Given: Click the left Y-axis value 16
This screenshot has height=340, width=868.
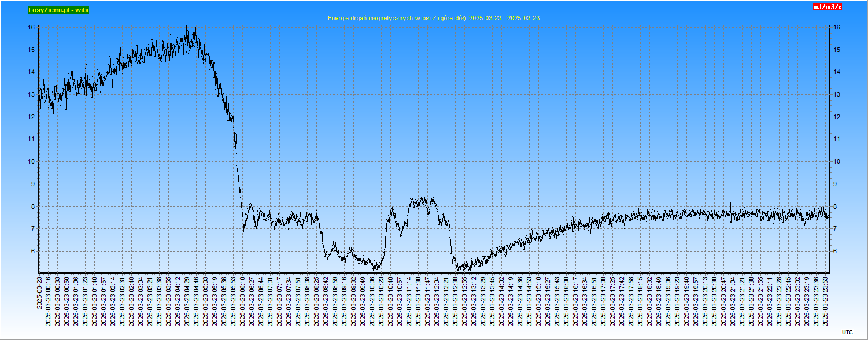Looking at the screenshot, I should tap(32, 27).
